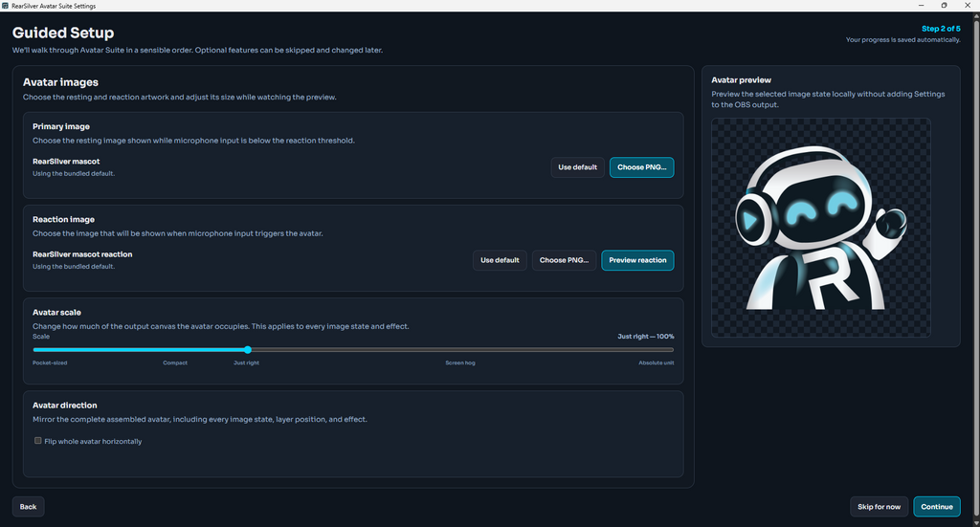This screenshot has width=980, height=527.
Task: Click the RearSilver app icon in title bar
Action: [5, 6]
